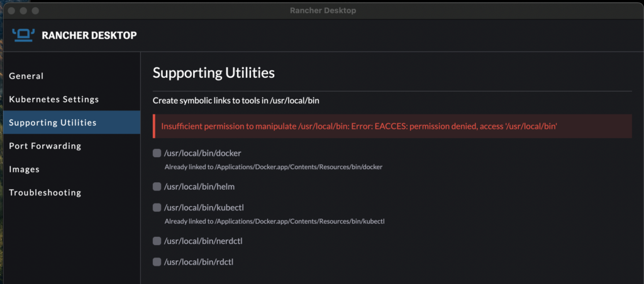644x284 pixels.
Task: Click the Rancher Desktop laptop logo icon
Action: click(x=23, y=35)
